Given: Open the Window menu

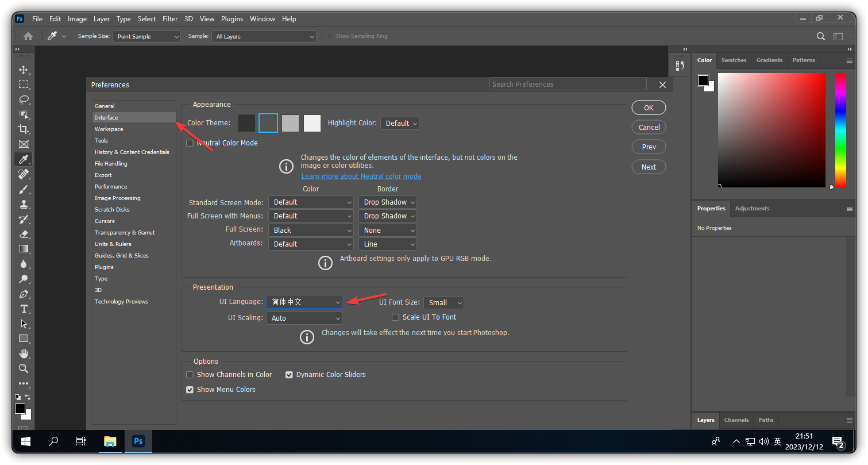Looking at the screenshot, I should 263,19.
